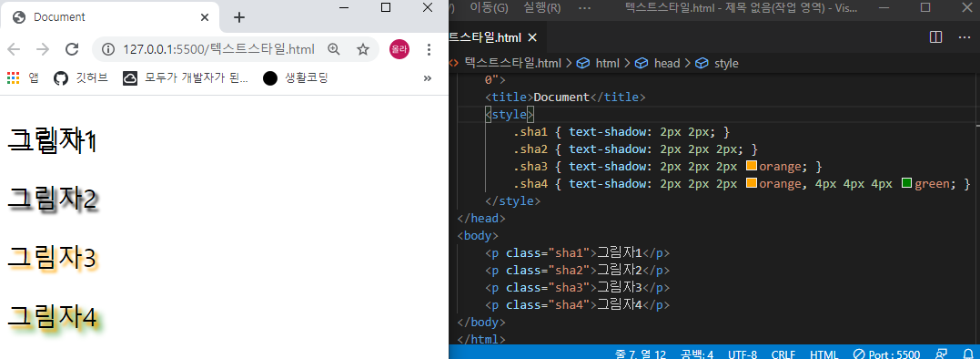Select the Document browser tab
980x359 pixels.
pos(110,17)
